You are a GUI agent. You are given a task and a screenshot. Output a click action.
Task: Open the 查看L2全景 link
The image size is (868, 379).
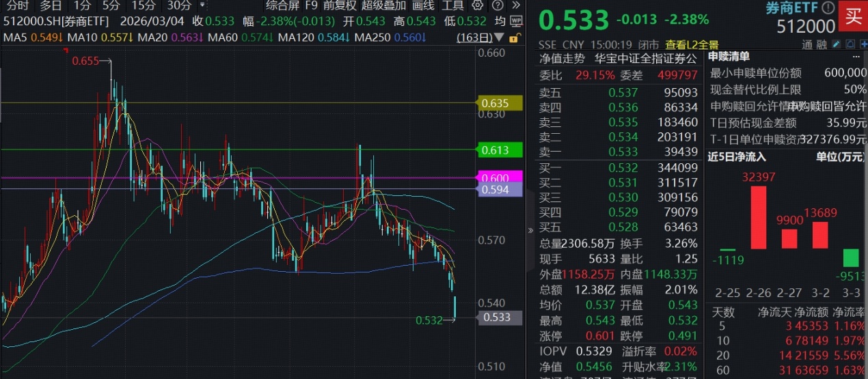[692, 44]
